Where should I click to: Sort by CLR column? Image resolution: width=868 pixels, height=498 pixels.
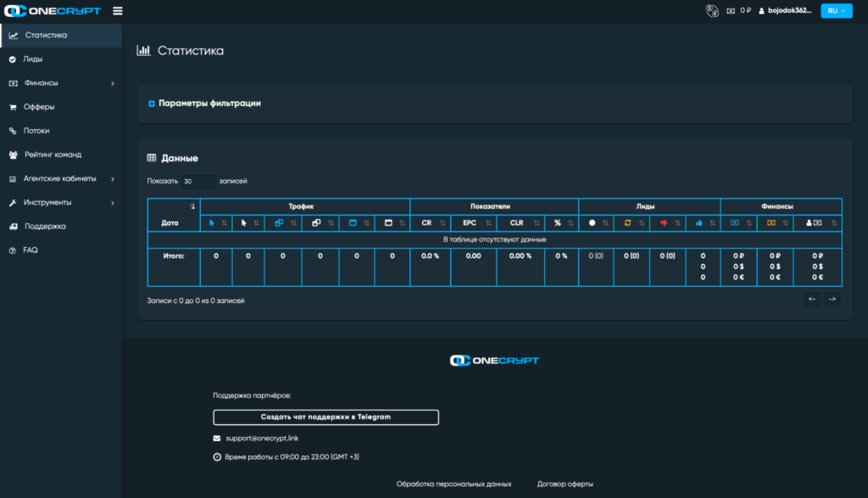point(521,222)
